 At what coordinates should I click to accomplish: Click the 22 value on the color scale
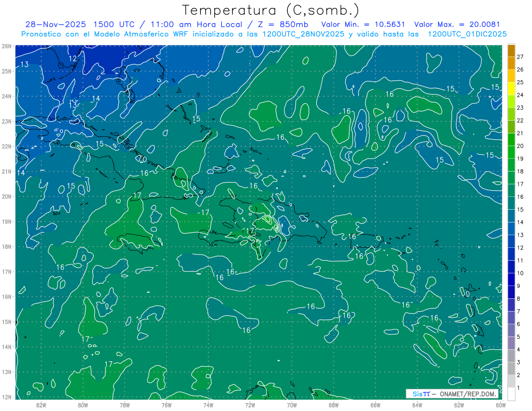520,121
